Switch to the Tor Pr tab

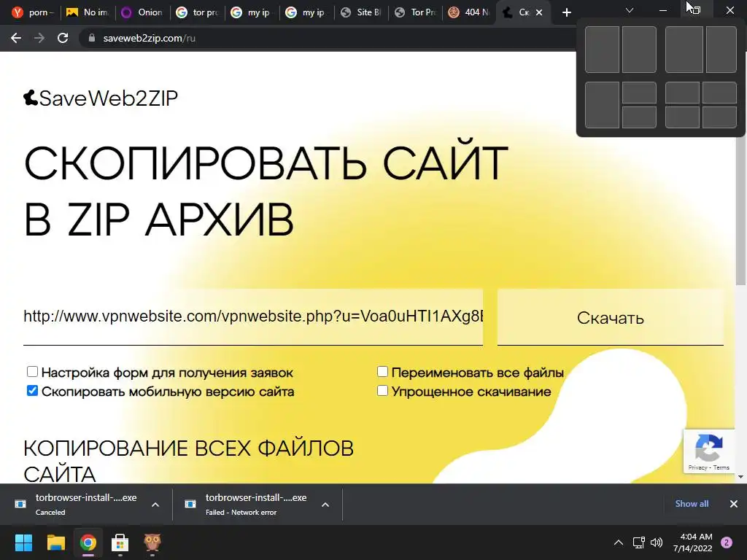click(x=416, y=12)
